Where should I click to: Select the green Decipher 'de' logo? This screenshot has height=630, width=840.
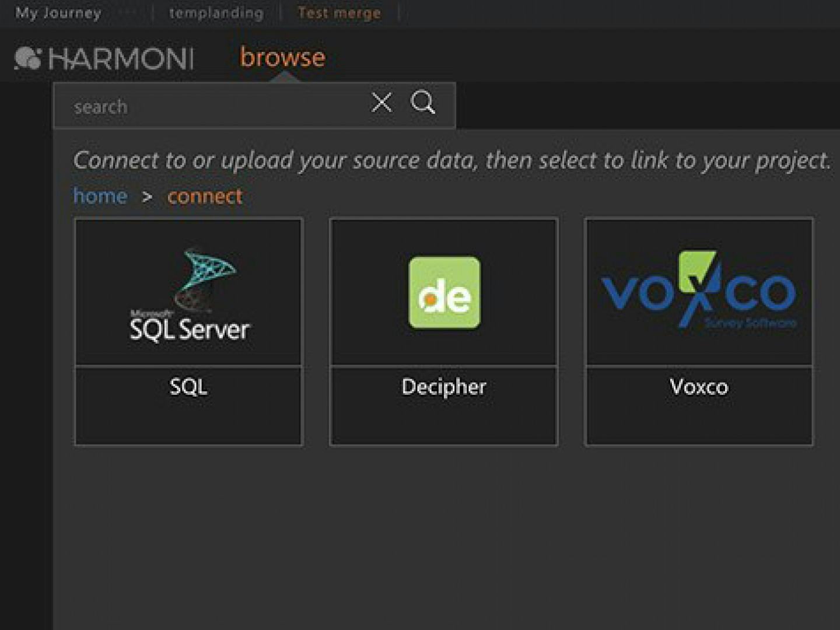(x=444, y=293)
